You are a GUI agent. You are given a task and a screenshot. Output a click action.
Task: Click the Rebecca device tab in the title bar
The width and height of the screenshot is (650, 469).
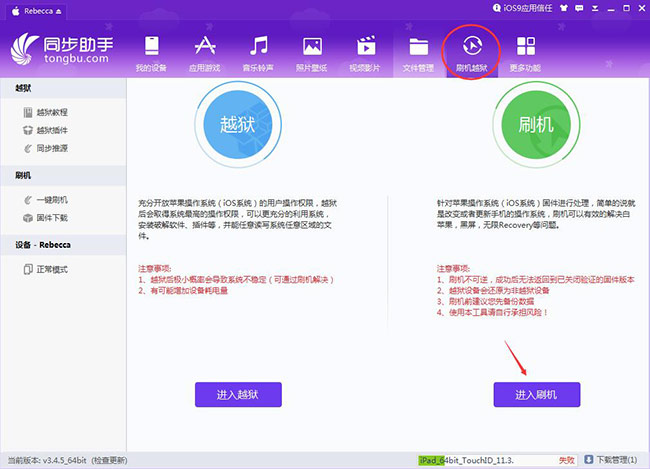click(36, 11)
